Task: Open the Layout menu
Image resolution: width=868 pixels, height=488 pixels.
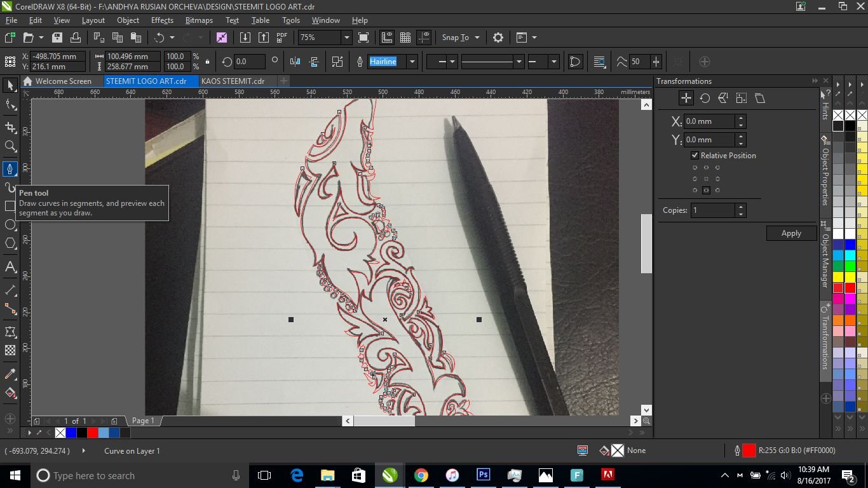Action: 93,20
